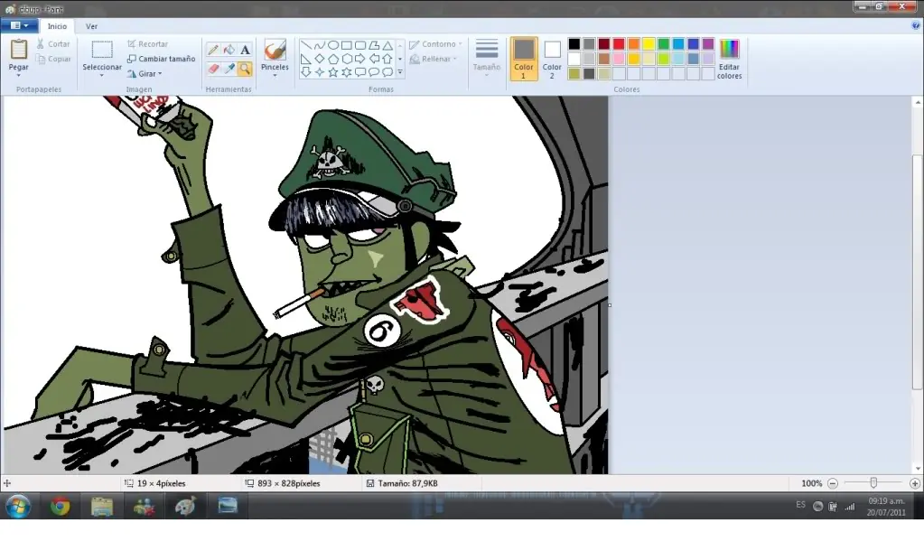Pick the diamond shape
Viewport: 924px width, 560px height.
320,59
